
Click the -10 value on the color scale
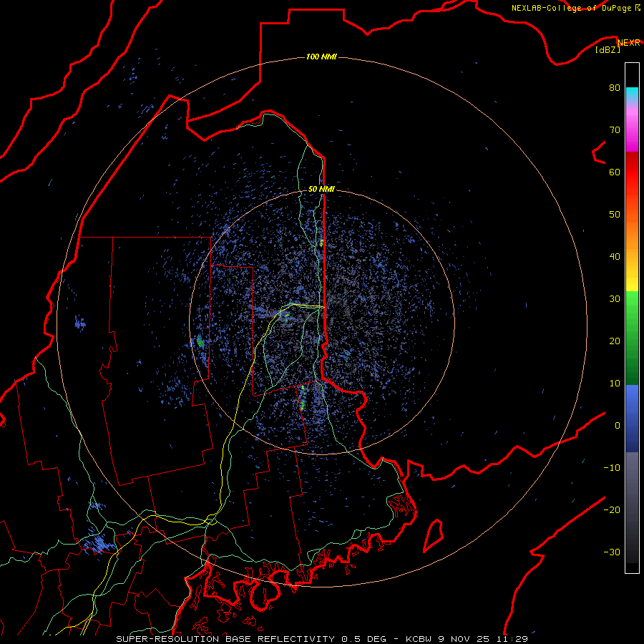[612, 468]
